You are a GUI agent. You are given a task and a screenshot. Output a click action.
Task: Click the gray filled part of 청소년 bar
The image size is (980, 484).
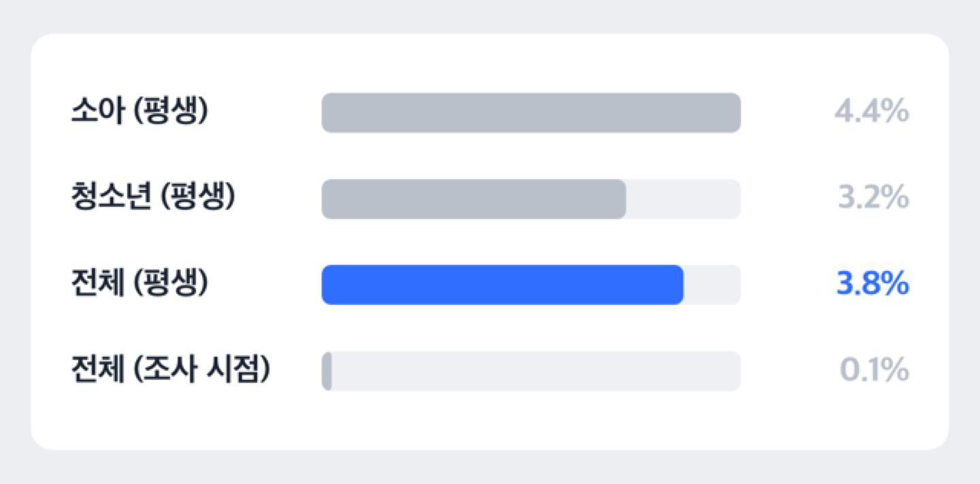[474, 199]
